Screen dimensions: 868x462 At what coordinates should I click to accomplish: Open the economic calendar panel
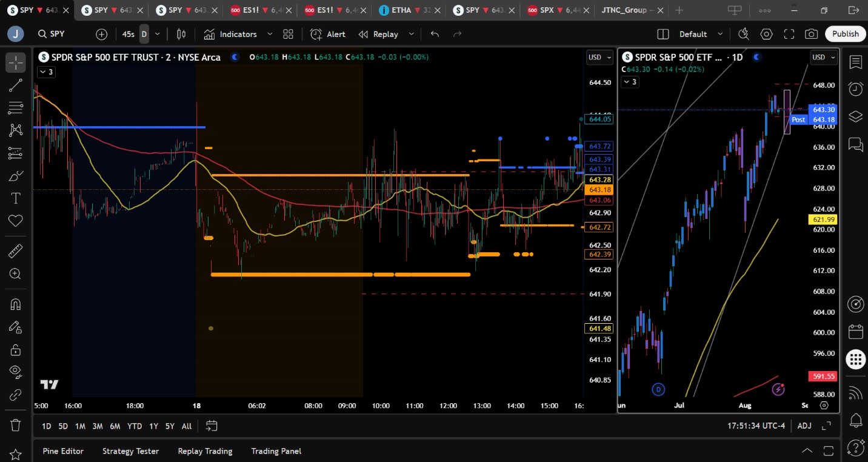(x=855, y=332)
